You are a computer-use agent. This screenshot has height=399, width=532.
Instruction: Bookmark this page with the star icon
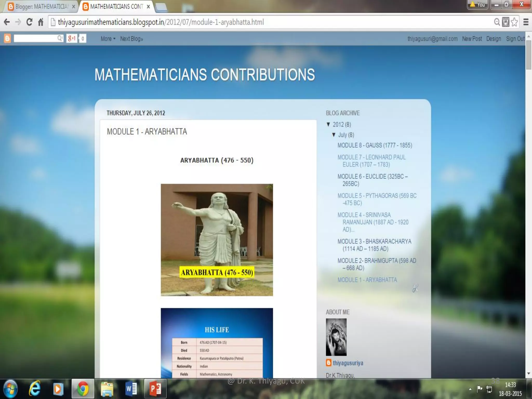514,22
